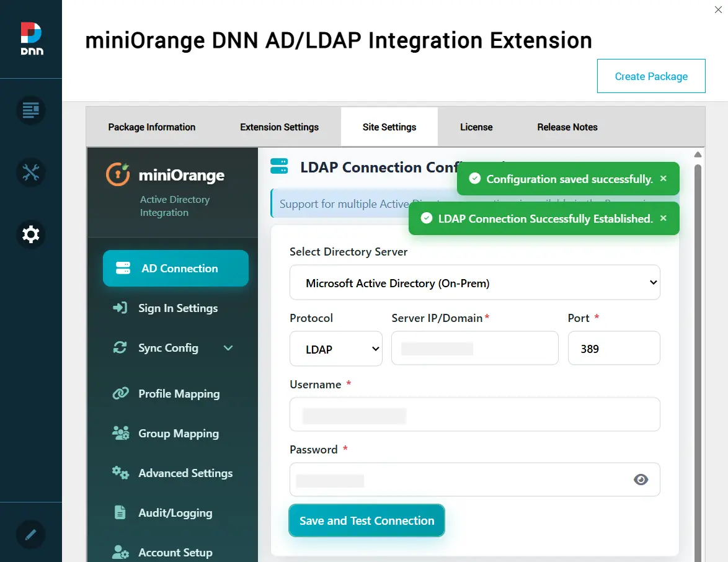728x562 pixels.
Task: Open the Select Directory Server dropdown
Action: click(474, 282)
